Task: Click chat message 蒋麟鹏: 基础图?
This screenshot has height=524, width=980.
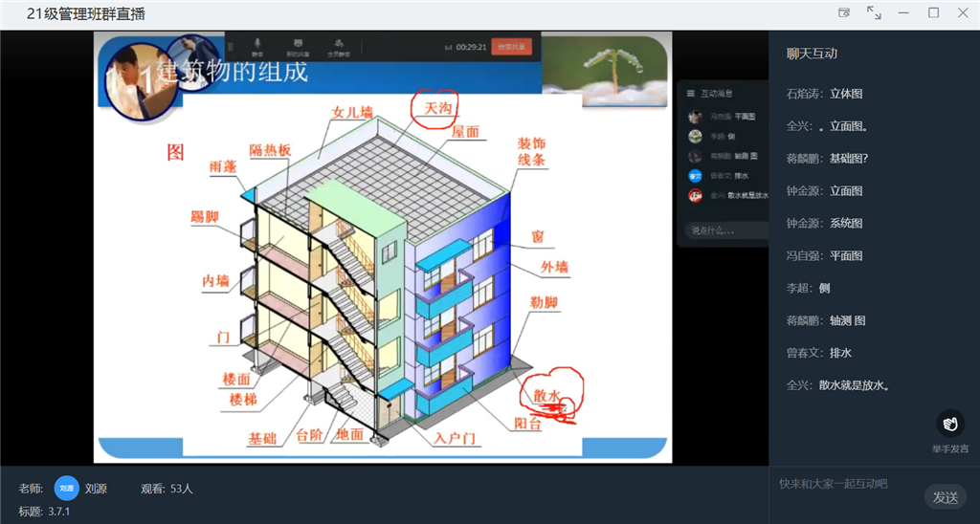Action: tap(827, 159)
